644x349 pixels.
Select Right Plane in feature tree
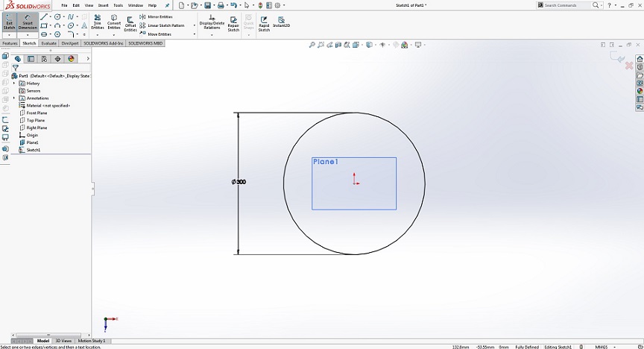point(37,128)
